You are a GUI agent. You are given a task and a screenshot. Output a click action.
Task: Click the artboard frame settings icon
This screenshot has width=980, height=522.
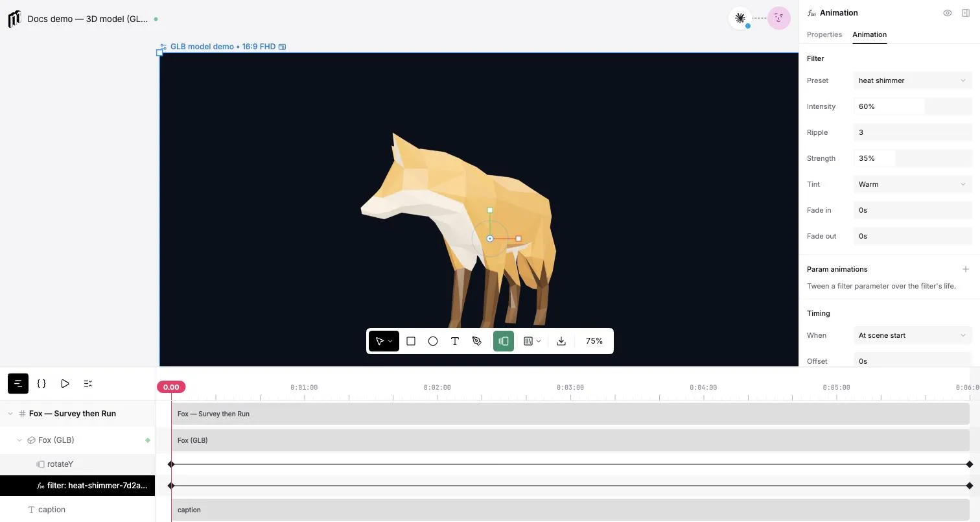(x=163, y=47)
